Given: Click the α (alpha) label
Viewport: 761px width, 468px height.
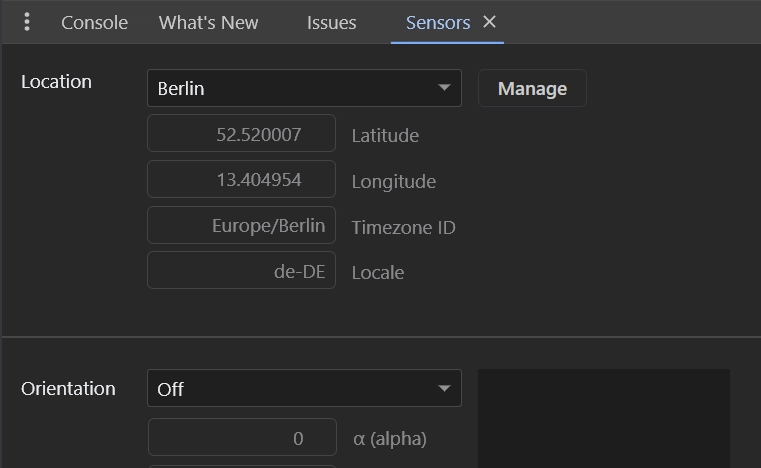Looking at the screenshot, I should pyautogui.click(x=390, y=439).
